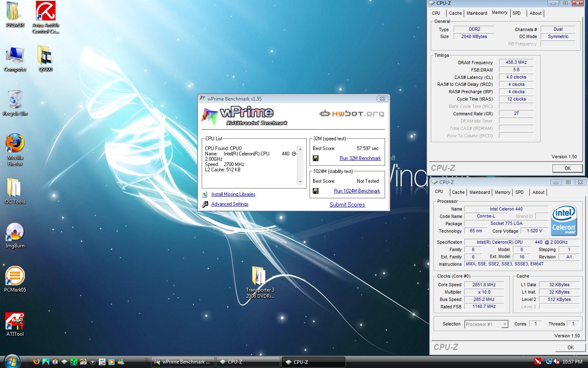This screenshot has height=368, width=588.
Task: Open Advanced Settings link in wPrime
Action: [230, 204]
